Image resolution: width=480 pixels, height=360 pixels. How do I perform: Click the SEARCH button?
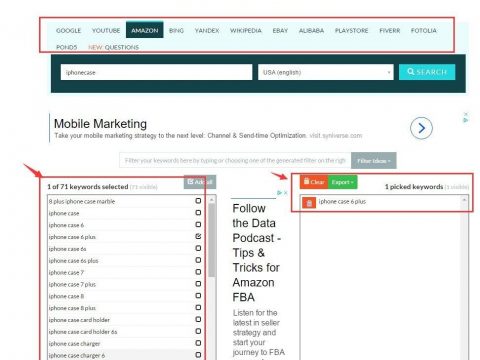(x=427, y=72)
